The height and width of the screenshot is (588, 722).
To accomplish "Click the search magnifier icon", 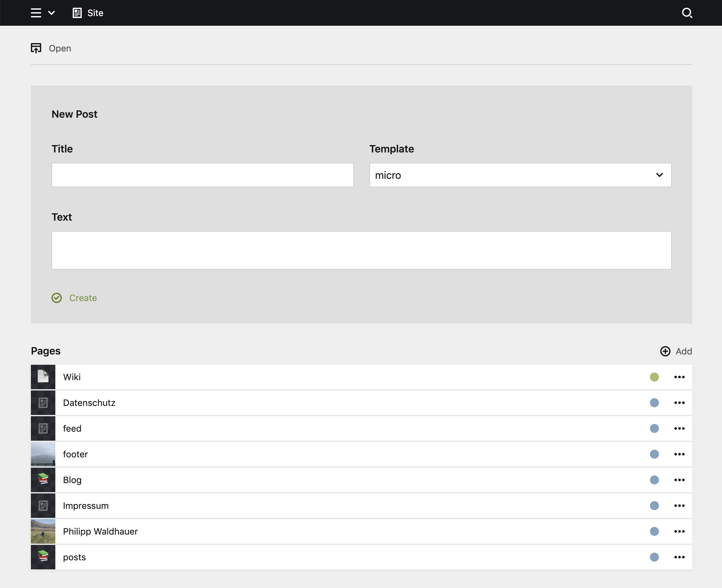I will (x=687, y=13).
